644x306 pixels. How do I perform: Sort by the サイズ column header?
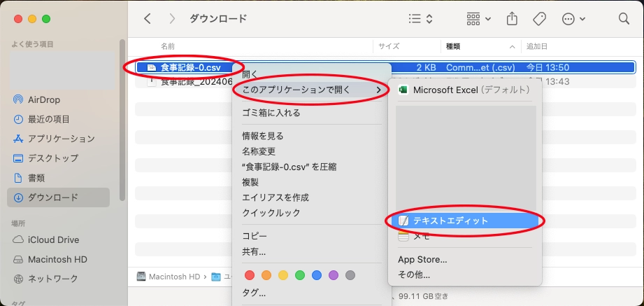point(389,46)
